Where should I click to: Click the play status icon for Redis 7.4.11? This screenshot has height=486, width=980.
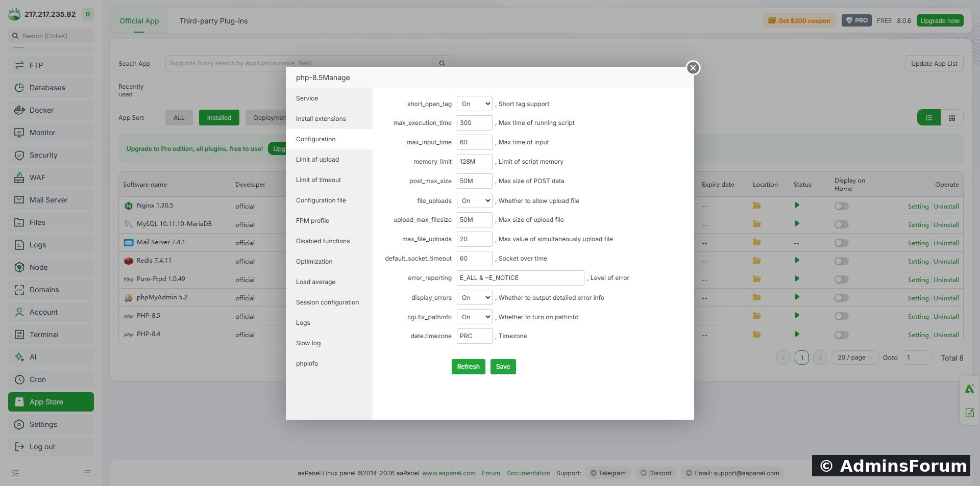[797, 261]
